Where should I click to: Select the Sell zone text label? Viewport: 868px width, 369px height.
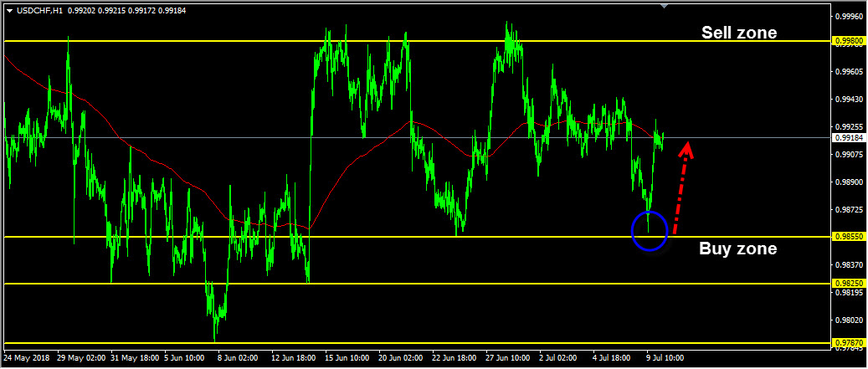click(x=739, y=33)
